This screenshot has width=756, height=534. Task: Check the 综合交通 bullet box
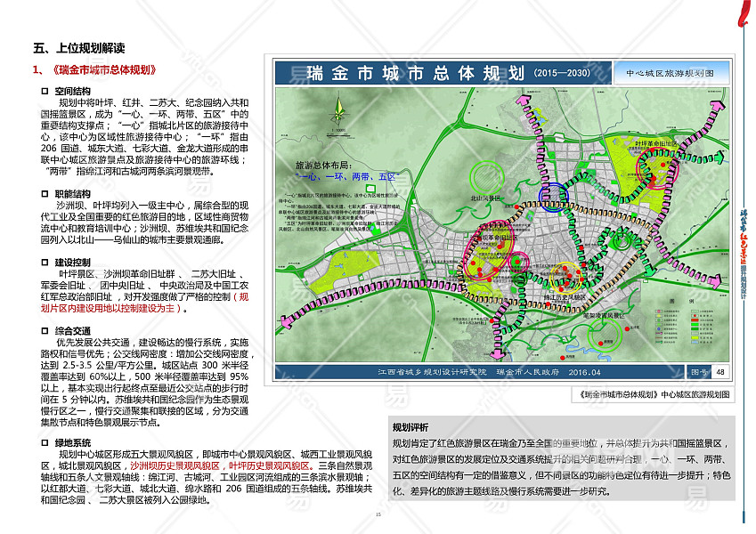(x=45, y=329)
